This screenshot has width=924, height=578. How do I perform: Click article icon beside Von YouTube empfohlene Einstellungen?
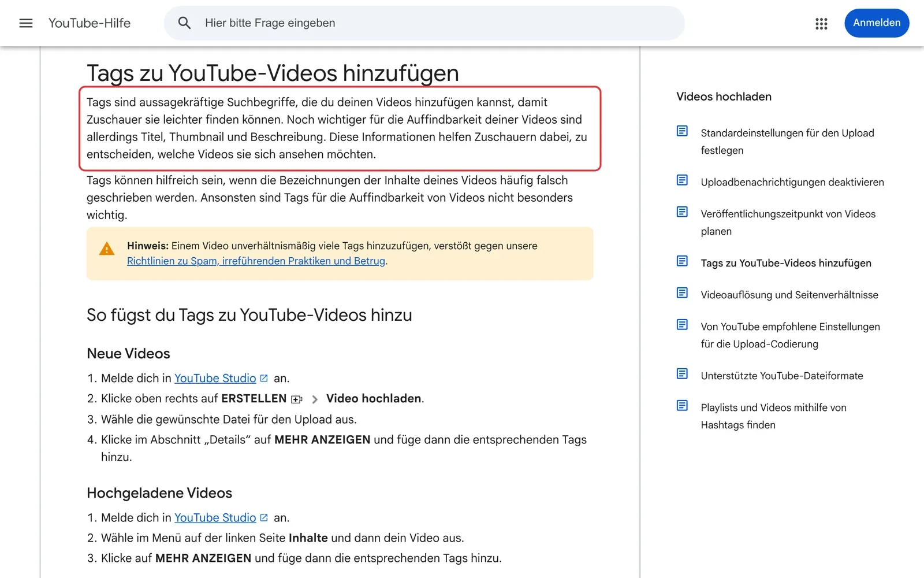pos(682,325)
